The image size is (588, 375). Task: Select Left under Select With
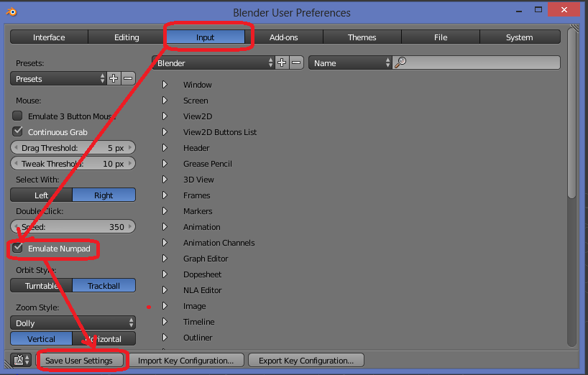[42, 195]
